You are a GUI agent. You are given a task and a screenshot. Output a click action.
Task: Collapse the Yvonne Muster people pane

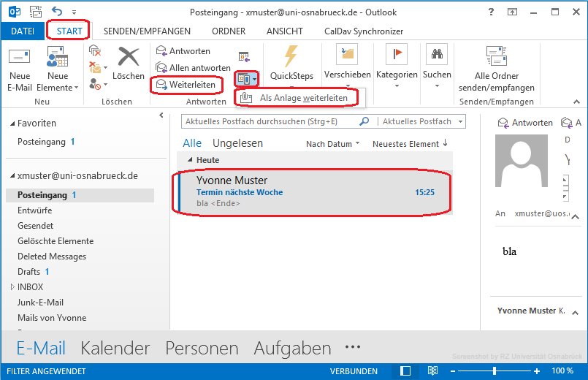pyautogui.click(x=576, y=313)
